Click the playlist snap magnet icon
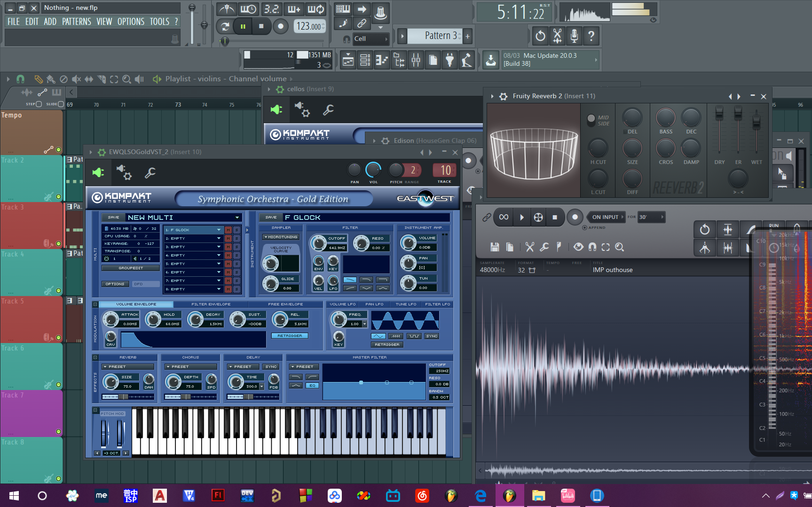Image resolution: width=812 pixels, height=507 pixels. [20, 79]
